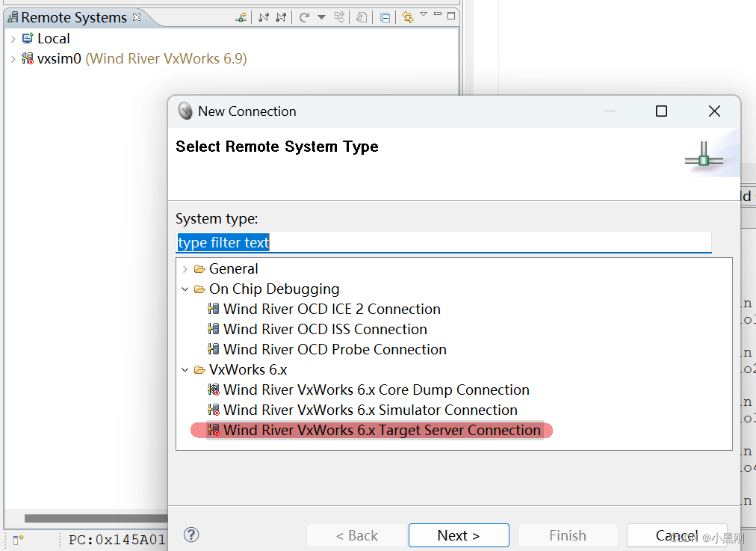Click the On Chip Debugging folder icon
Image resolution: width=756 pixels, height=551 pixels.
click(199, 289)
